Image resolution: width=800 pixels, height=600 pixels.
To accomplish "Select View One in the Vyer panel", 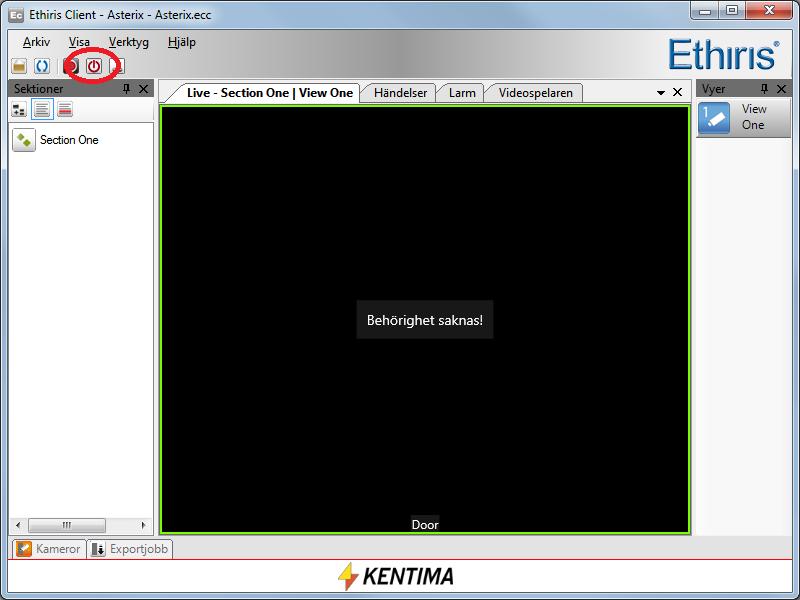I will click(x=744, y=118).
